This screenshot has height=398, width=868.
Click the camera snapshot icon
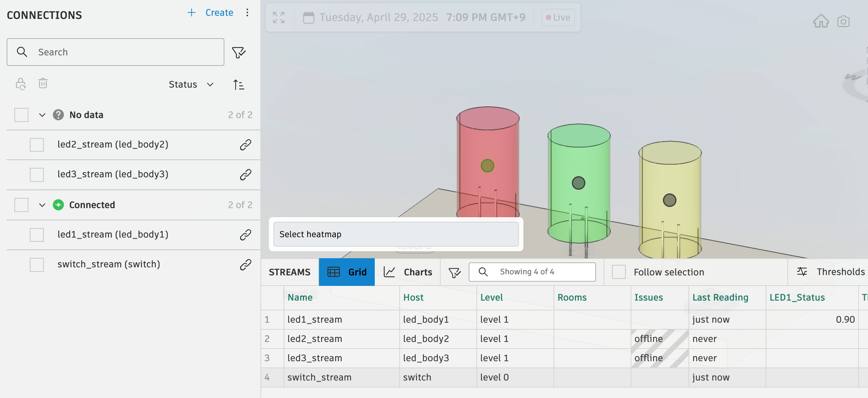[843, 22]
